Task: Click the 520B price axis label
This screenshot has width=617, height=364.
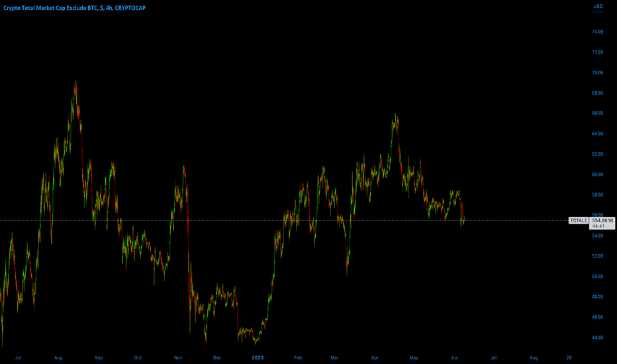Action: tap(597, 256)
